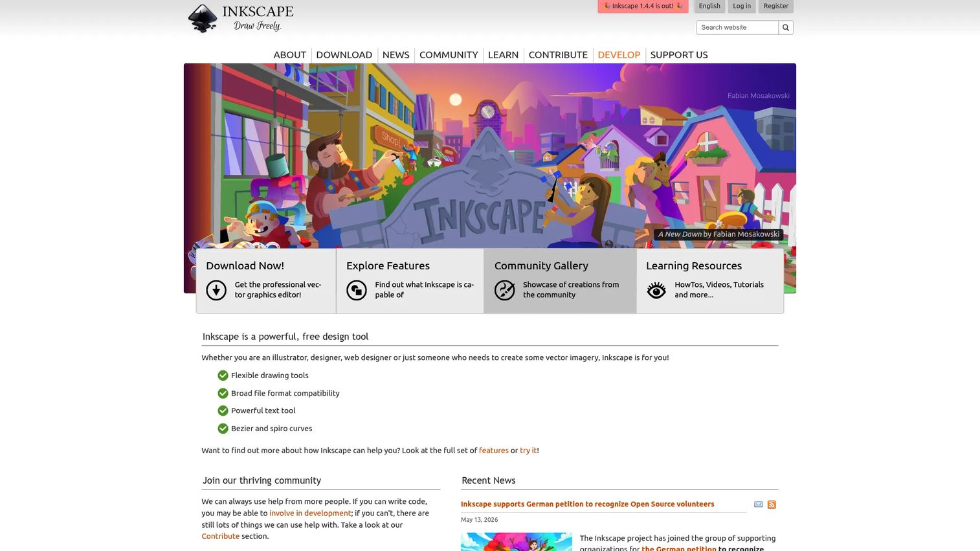Viewport: 980px width, 551px height.
Task: Open the English language selector
Action: pyautogui.click(x=709, y=6)
